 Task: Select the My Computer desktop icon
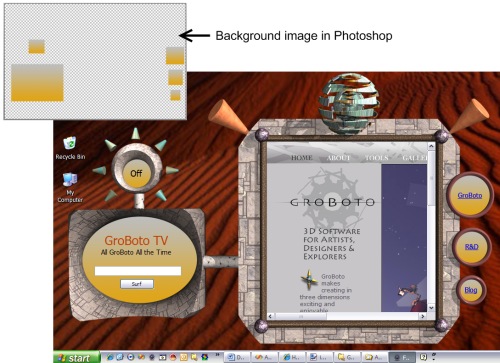click(70, 188)
